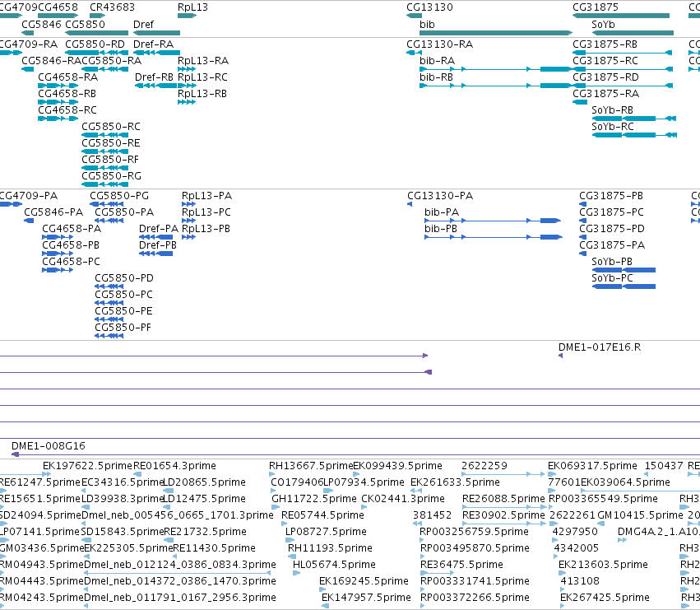This screenshot has width=700, height=610.
Task: Select EST RE30902.5prime
Action: [x=503, y=515]
